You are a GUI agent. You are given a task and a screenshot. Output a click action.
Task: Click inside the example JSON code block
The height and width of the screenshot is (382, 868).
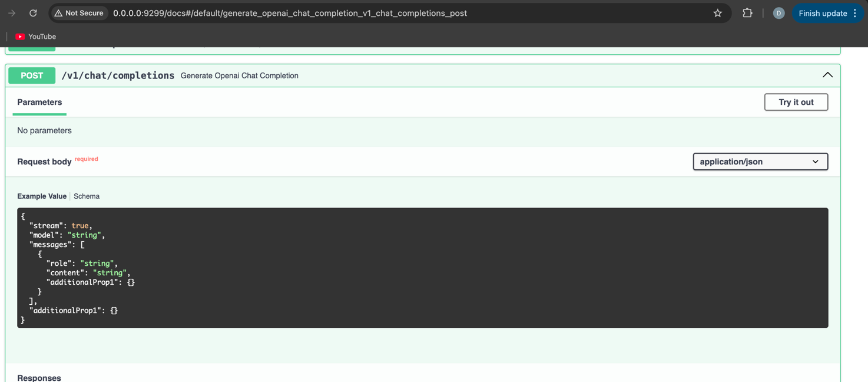point(422,268)
